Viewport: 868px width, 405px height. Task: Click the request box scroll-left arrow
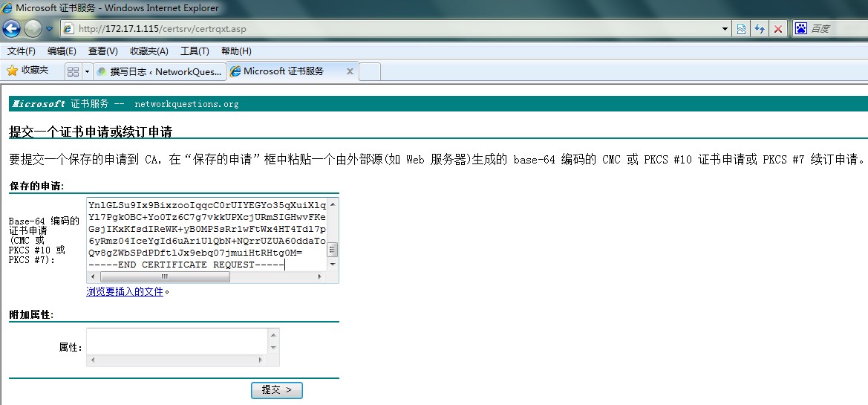point(93,276)
